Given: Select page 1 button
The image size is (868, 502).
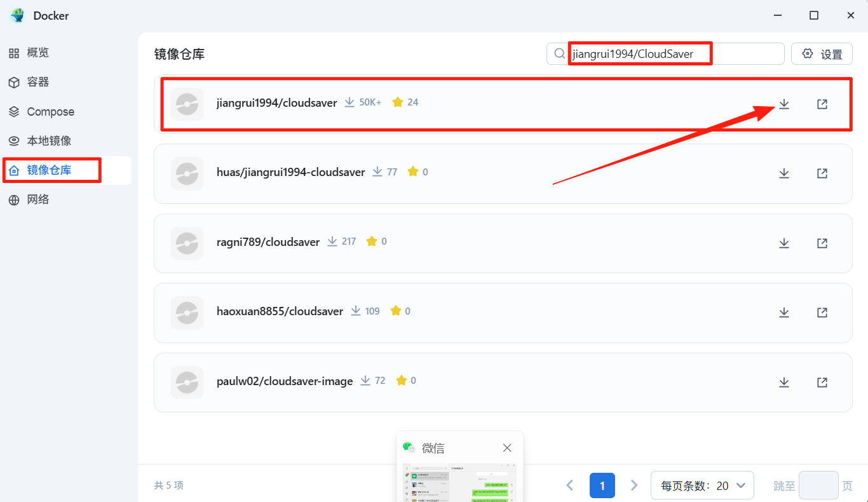Looking at the screenshot, I should click(x=602, y=485).
